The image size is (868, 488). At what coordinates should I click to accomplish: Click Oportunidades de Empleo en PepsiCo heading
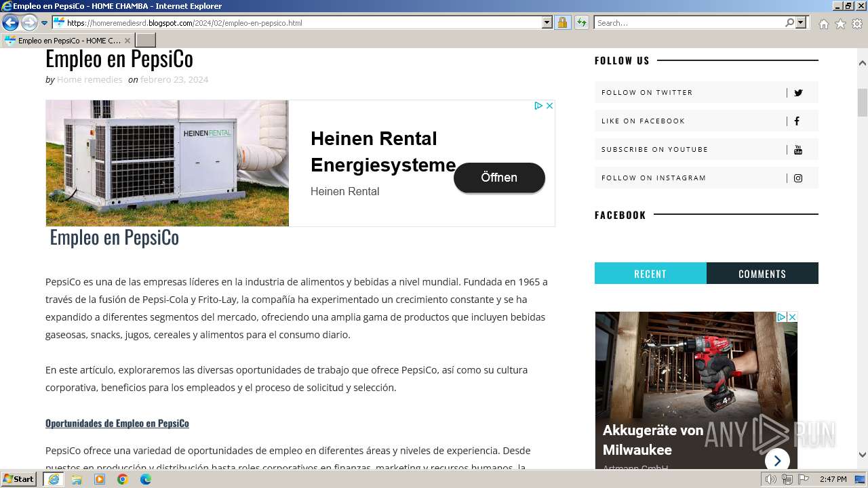[117, 423]
